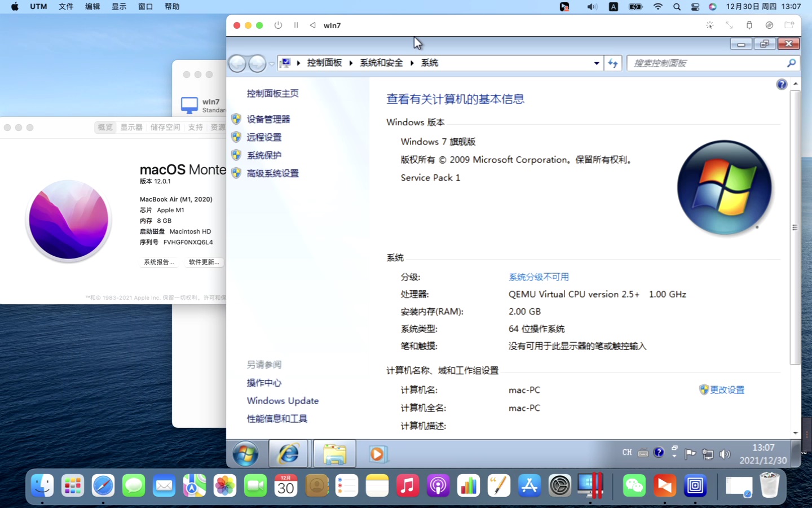The image size is (812, 508).
Task: Click the Windows forward navigation button
Action: coord(257,63)
